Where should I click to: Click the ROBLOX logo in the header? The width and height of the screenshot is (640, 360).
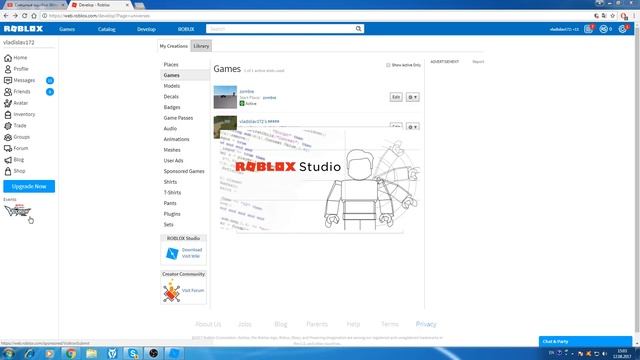pos(23,29)
